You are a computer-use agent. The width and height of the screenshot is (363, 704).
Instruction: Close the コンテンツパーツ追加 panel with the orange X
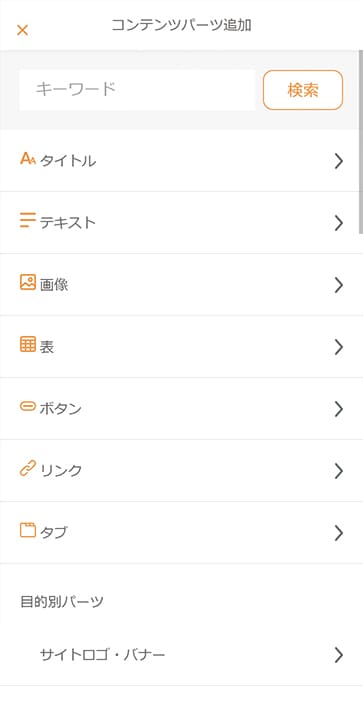pos(22,30)
